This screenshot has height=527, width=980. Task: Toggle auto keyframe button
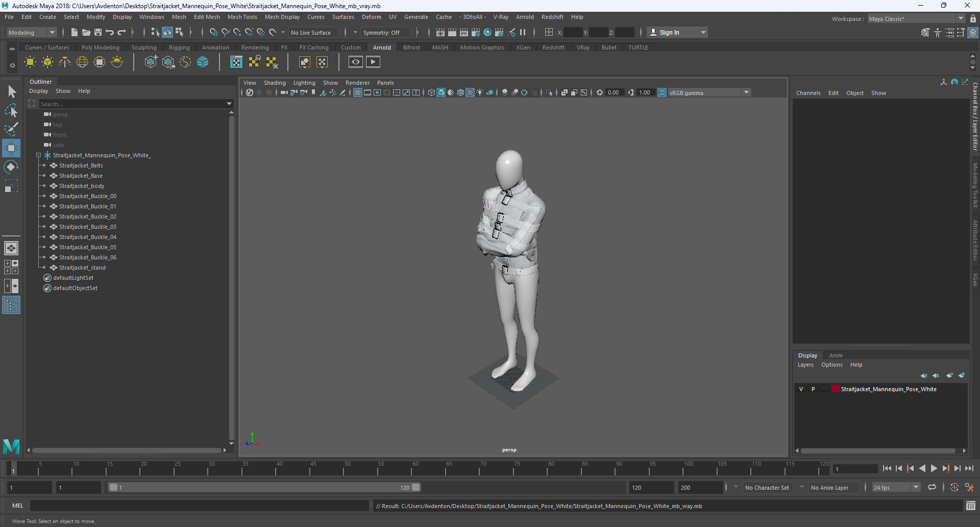tap(954, 488)
